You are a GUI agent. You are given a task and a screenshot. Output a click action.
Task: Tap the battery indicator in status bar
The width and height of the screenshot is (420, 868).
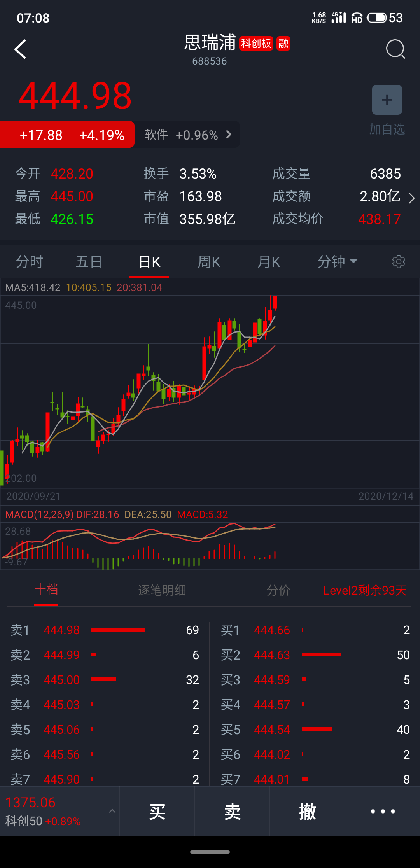[x=377, y=17]
